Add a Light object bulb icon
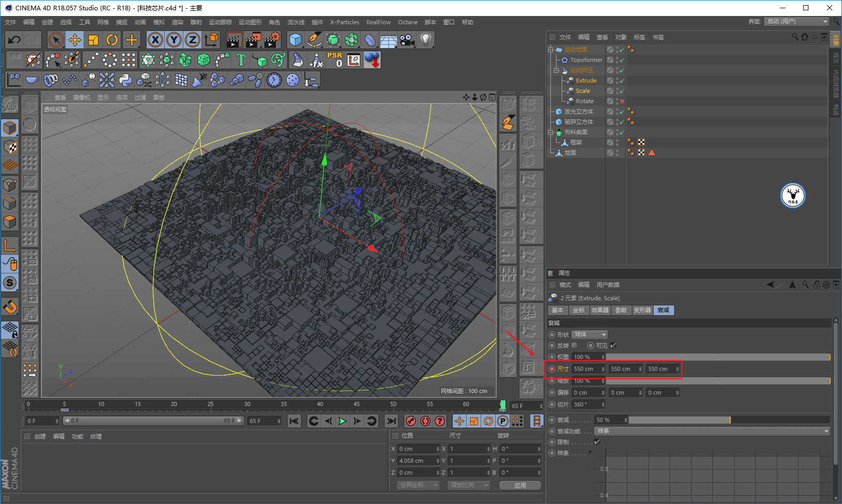 click(x=426, y=40)
